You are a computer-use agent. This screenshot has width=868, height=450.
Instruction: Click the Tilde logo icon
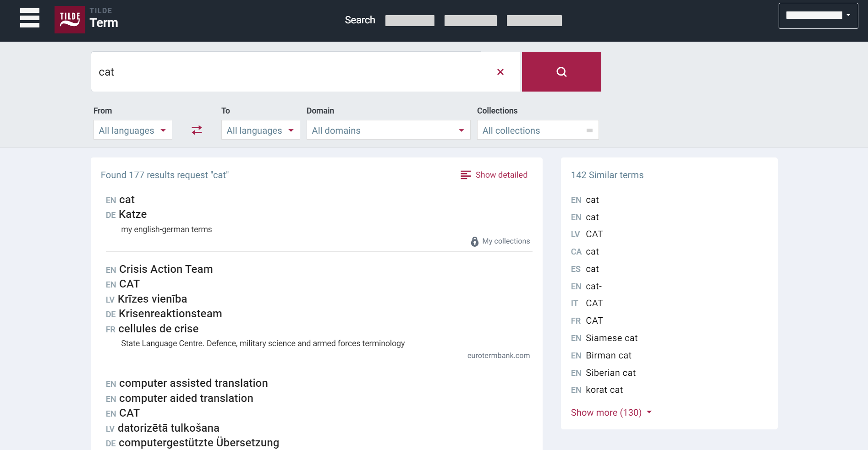click(x=70, y=20)
